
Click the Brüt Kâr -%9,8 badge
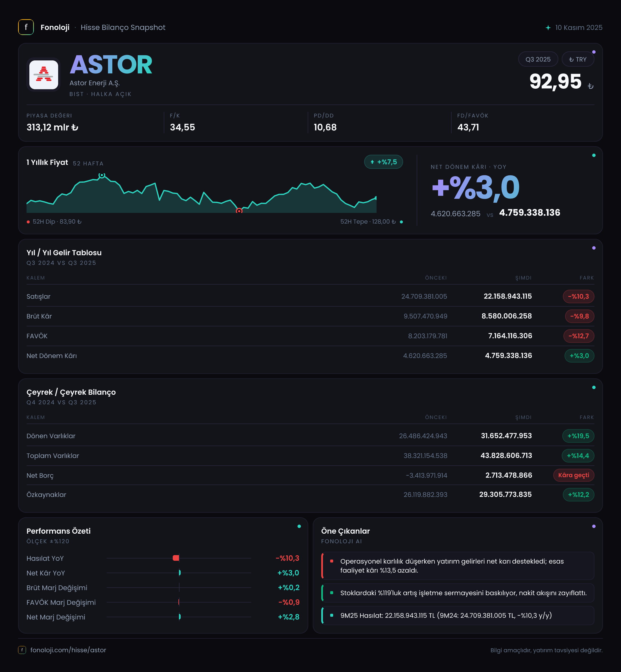point(579,316)
